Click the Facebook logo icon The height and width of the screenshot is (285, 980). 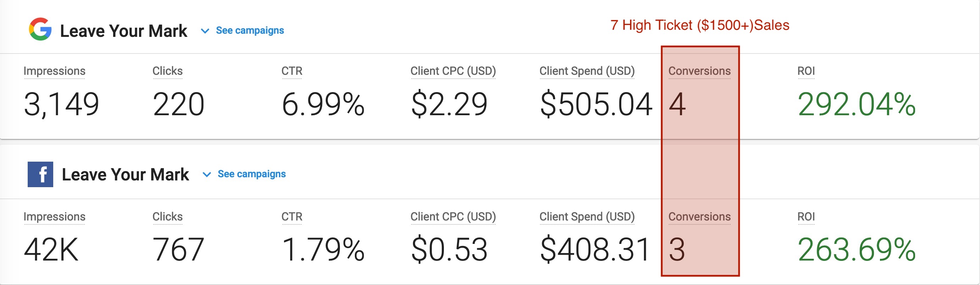click(x=40, y=174)
